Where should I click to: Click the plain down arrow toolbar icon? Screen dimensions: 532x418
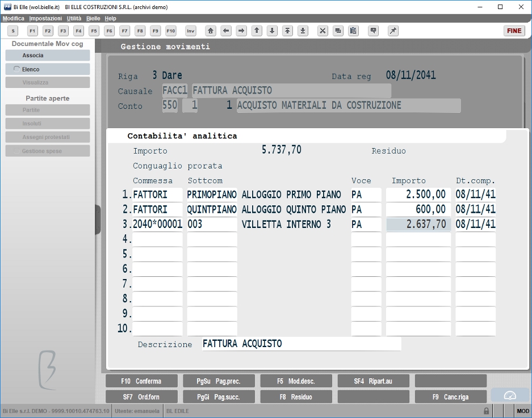pos(272,31)
